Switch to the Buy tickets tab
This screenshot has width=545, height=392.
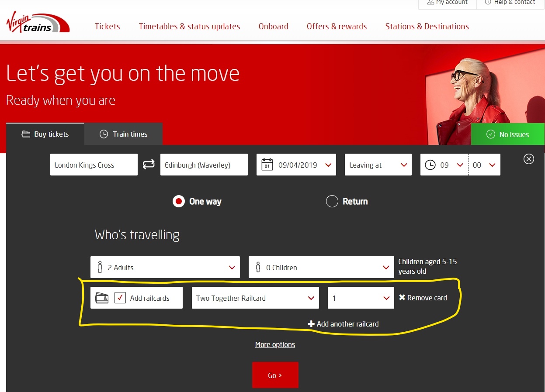click(45, 134)
